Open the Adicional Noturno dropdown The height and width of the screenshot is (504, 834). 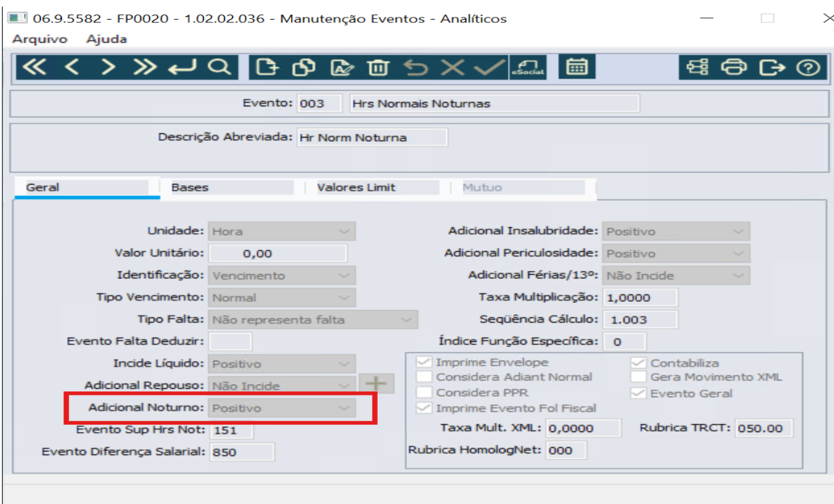tap(282, 408)
